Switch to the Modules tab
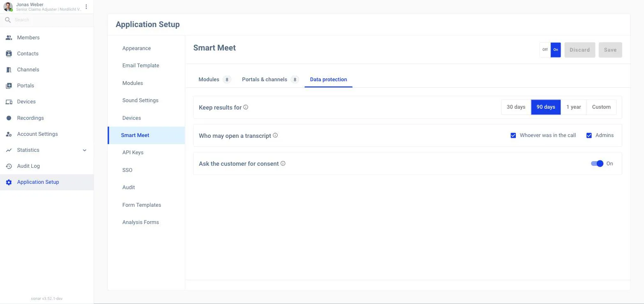 pyautogui.click(x=215, y=80)
